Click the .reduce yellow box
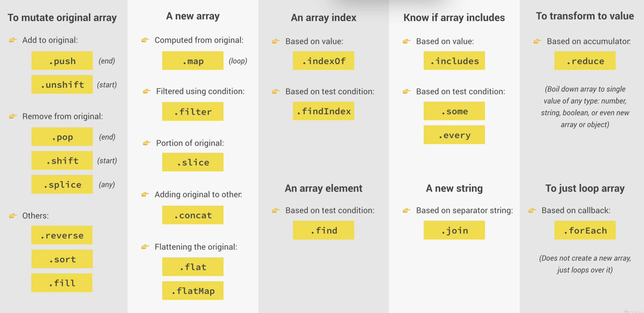This screenshot has height=313, width=644. pos(585,61)
